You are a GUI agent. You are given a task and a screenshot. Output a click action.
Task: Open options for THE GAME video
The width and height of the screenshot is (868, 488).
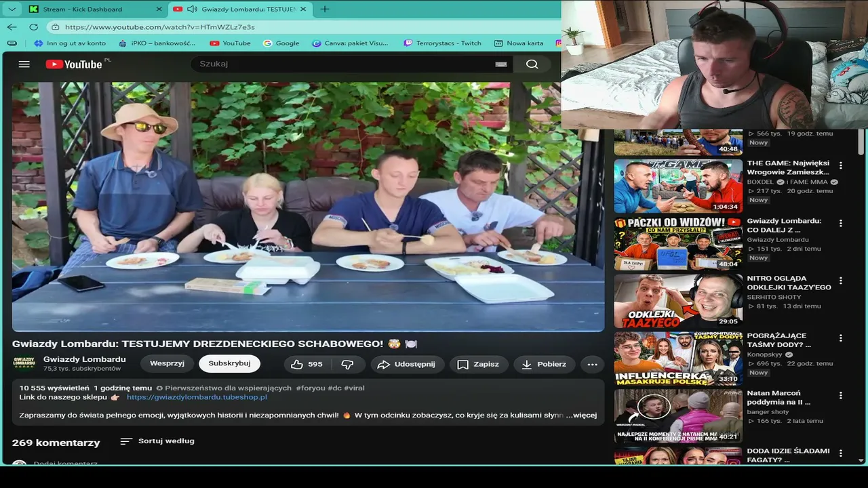(x=841, y=165)
